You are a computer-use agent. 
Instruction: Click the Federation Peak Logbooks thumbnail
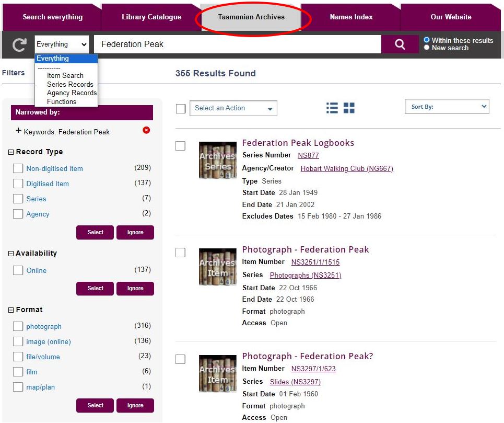(217, 160)
